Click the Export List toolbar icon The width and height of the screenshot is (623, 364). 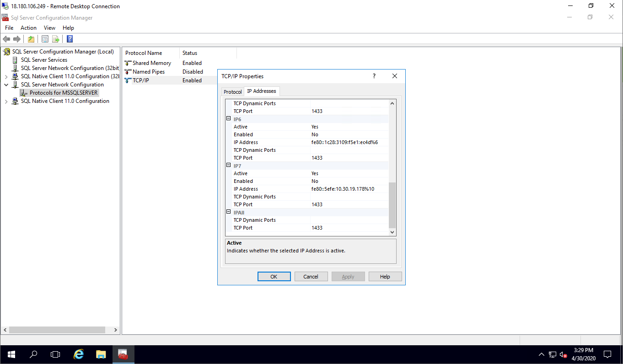tap(56, 39)
